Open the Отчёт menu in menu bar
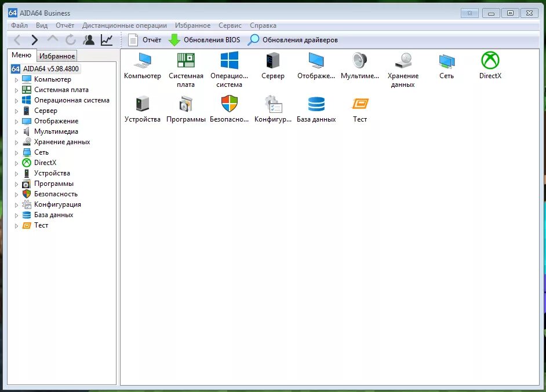The image size is (546, 392). pos(65,25)
